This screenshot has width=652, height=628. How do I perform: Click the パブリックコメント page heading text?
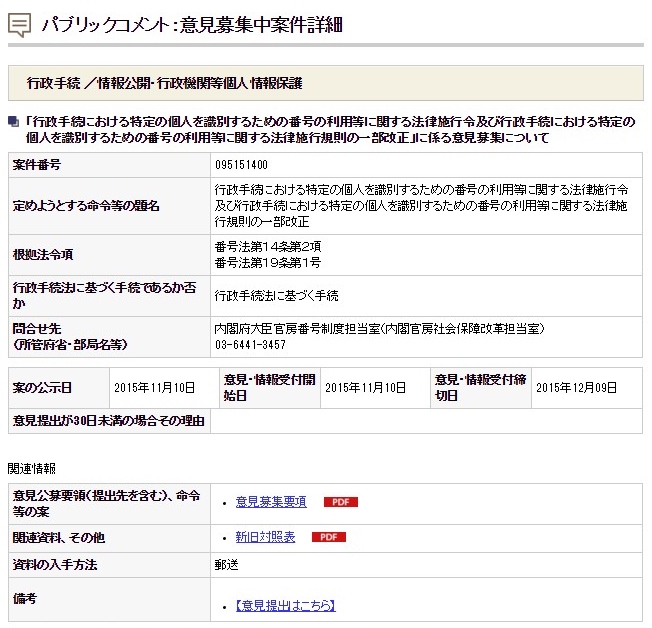coord(192,25)
